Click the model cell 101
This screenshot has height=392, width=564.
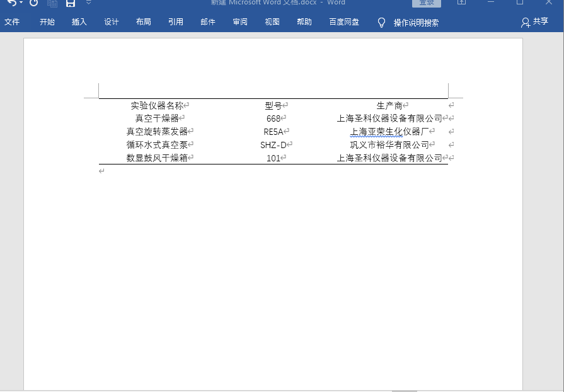coord(273,158)
